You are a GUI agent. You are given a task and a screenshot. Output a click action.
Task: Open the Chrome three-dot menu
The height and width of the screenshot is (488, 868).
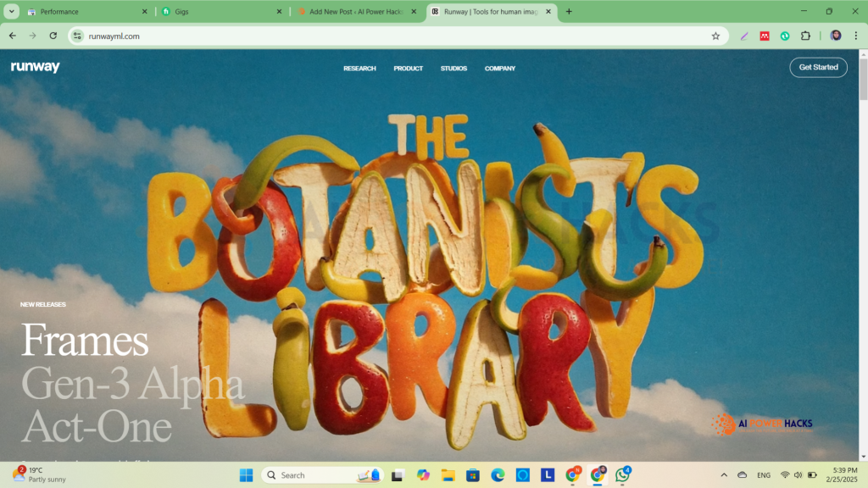click(x=855, y=36)
